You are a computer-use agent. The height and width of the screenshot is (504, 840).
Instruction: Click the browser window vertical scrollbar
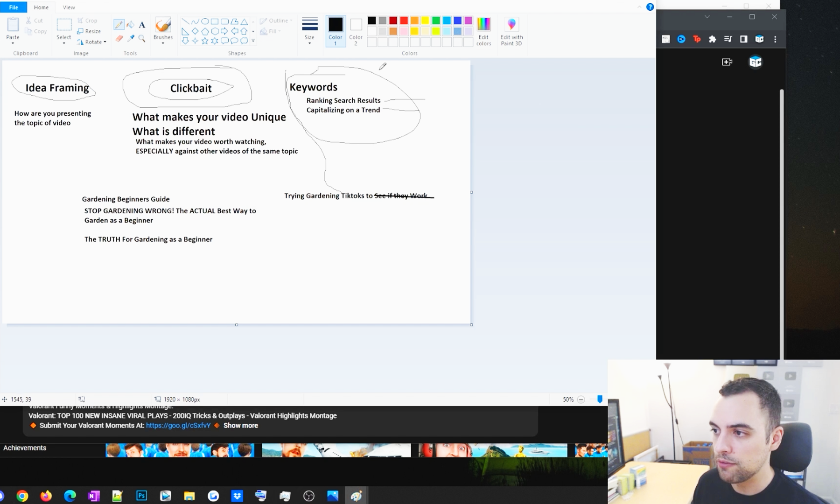click(782, 224)
